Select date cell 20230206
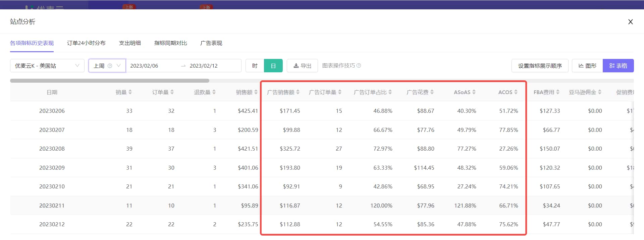This screenshot has width=644, height=240. (x=52, y=111)
